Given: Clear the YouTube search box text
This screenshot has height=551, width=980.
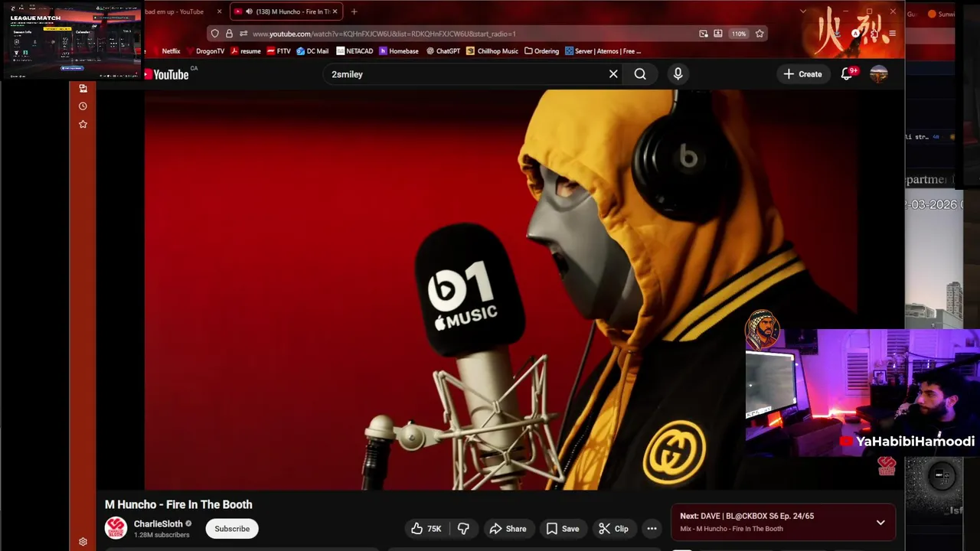Looking at the screenshot, I should [x=613, y=74].
